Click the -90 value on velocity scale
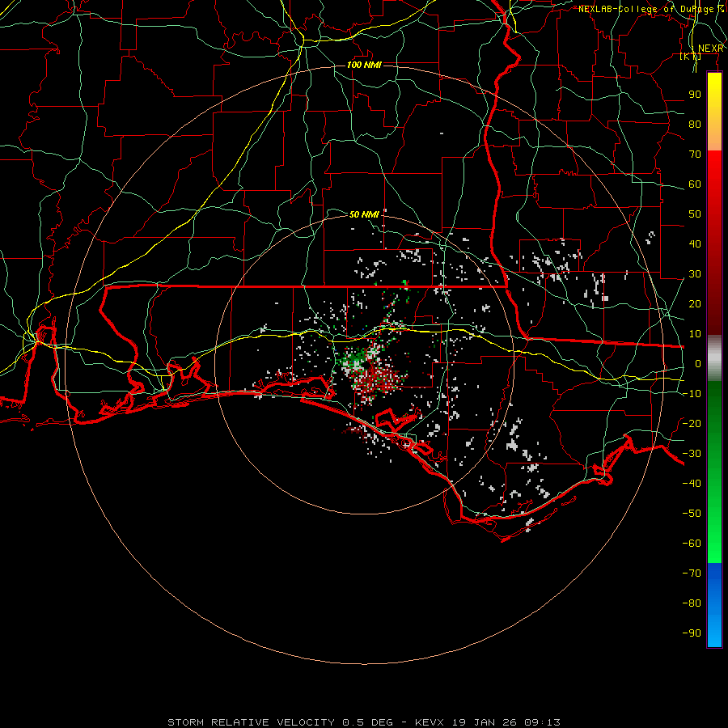Image resolution: width=728 pixels, height=728 pixels. point(692,633)
